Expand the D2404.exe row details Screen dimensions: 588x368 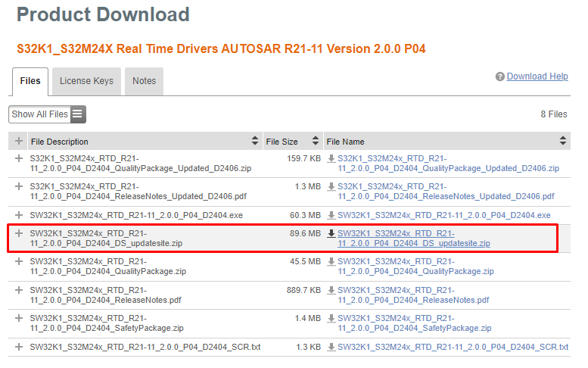[x=19, y=215]
